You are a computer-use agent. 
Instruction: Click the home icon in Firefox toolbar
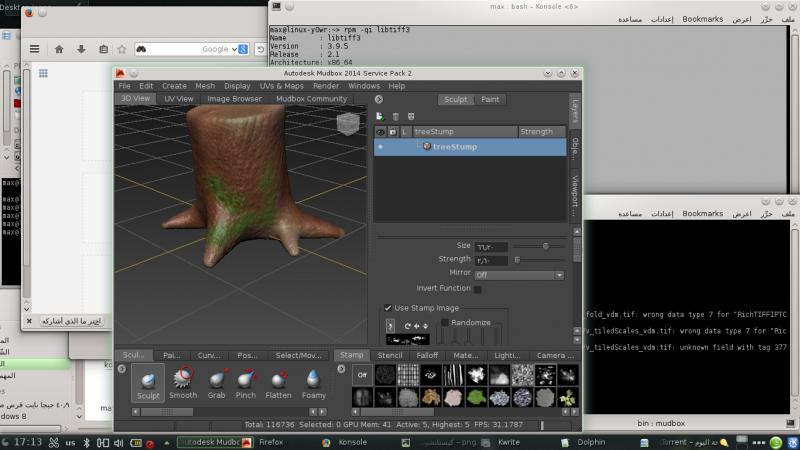59,49
